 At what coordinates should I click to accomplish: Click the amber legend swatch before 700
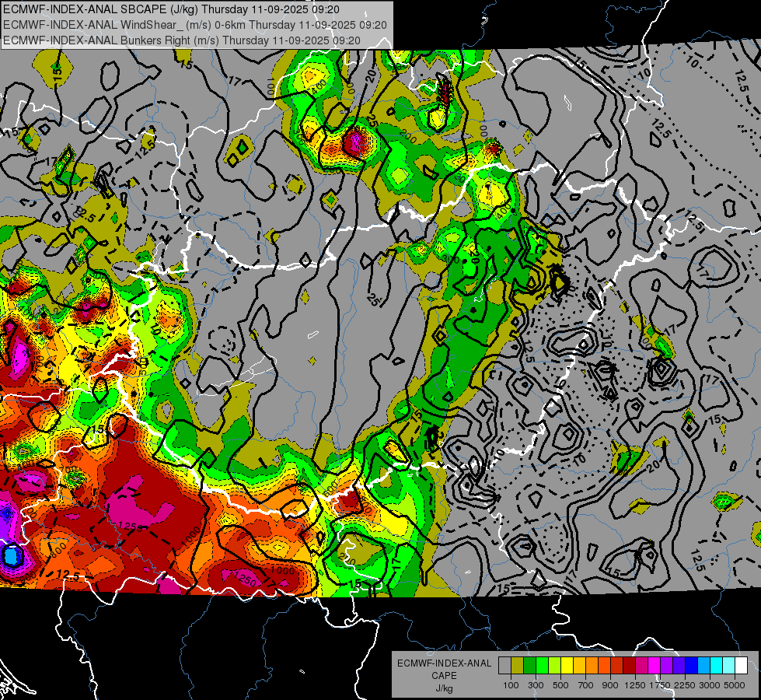click(x=579, y=666)
